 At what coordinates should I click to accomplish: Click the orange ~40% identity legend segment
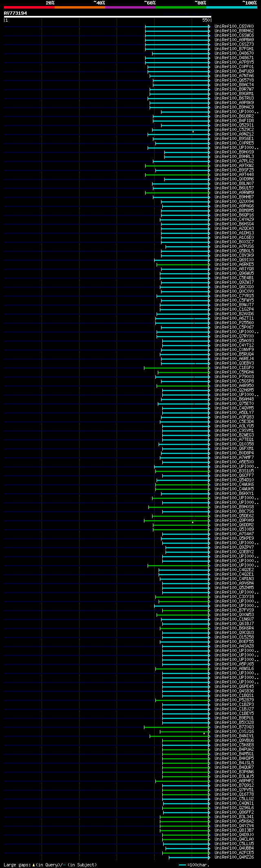point(80,7)
